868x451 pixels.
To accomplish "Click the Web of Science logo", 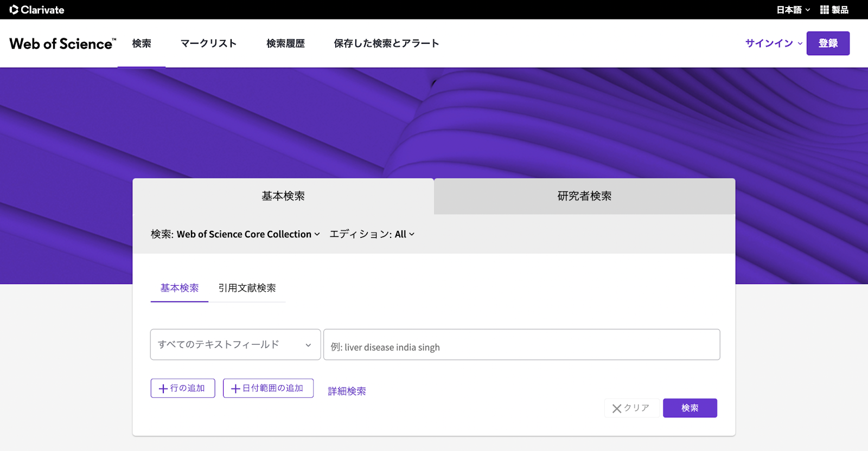I will coord(62,44).
